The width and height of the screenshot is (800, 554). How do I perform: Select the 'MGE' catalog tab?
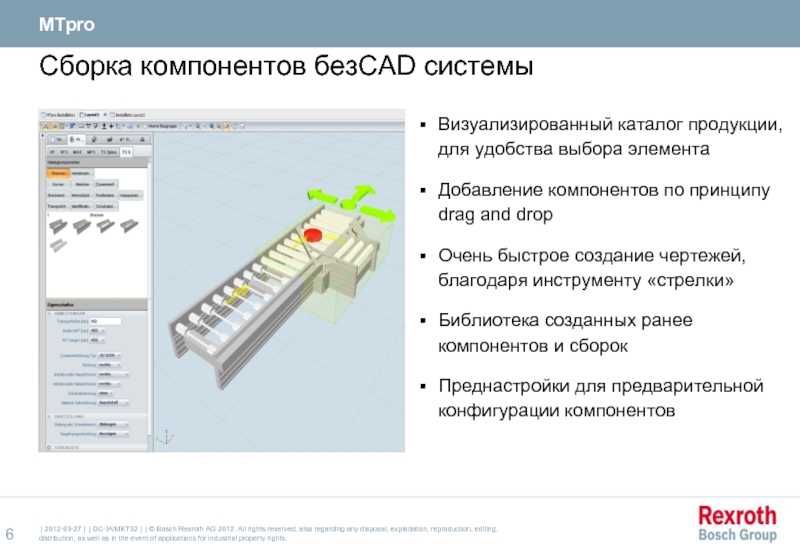(77, 152)
